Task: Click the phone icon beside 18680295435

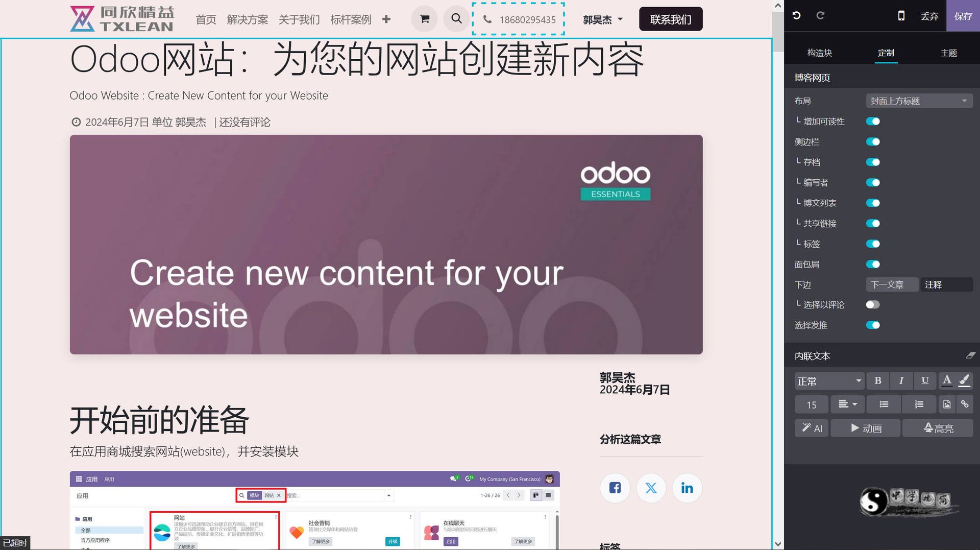Action: tap(487, 19)
